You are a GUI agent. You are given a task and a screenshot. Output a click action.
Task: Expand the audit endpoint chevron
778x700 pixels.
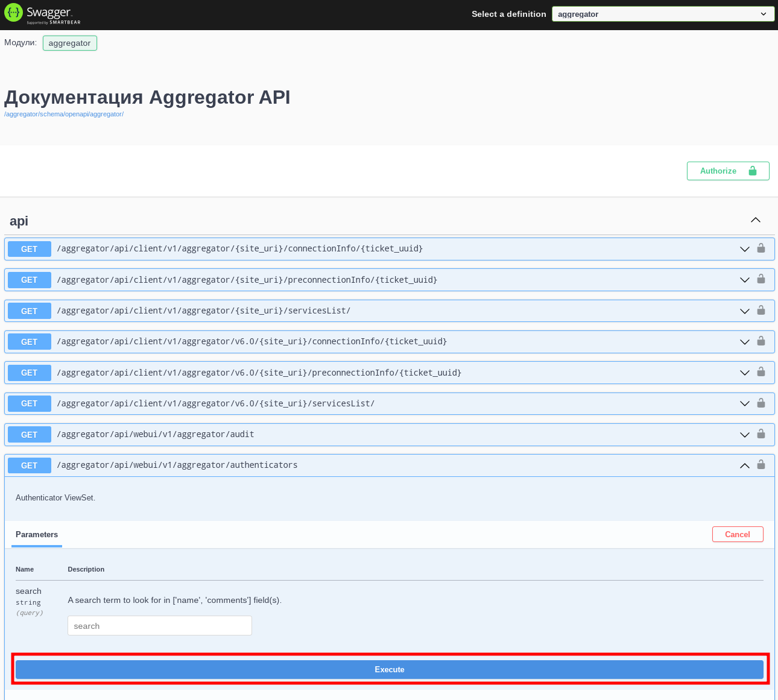tap(745, 435)
